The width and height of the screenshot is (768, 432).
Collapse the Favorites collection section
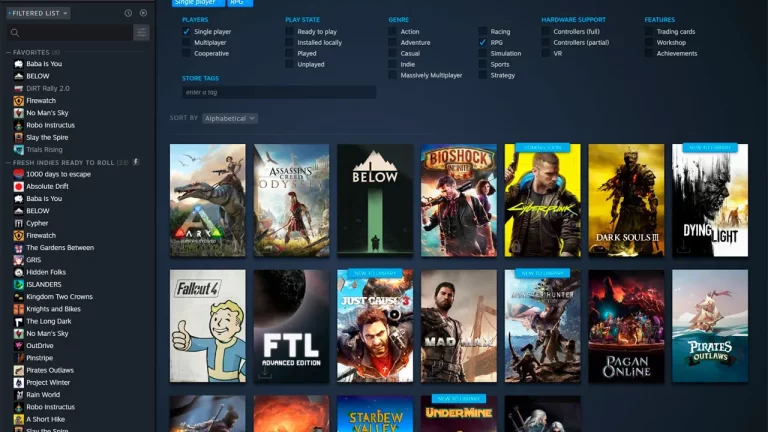8,51
